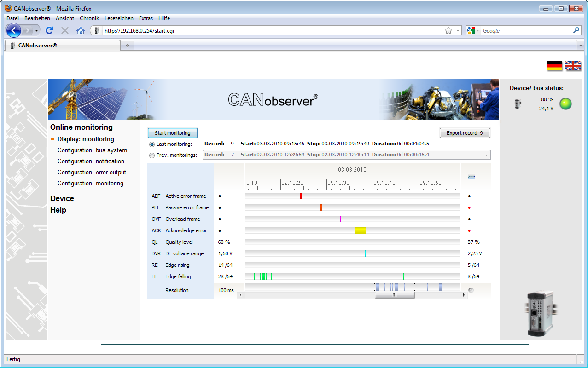Open Configuration: monitoring

90,183
